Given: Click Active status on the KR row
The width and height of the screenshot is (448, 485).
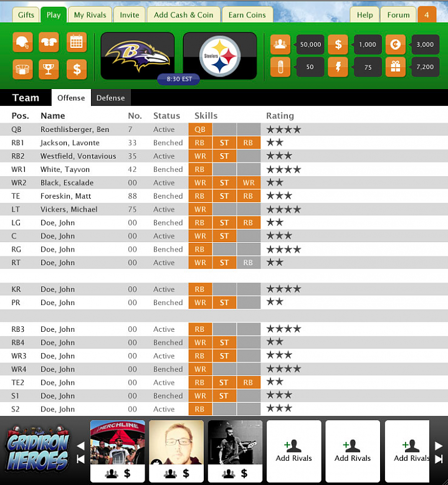Looking at the screenshot, I should click(164, 290).
